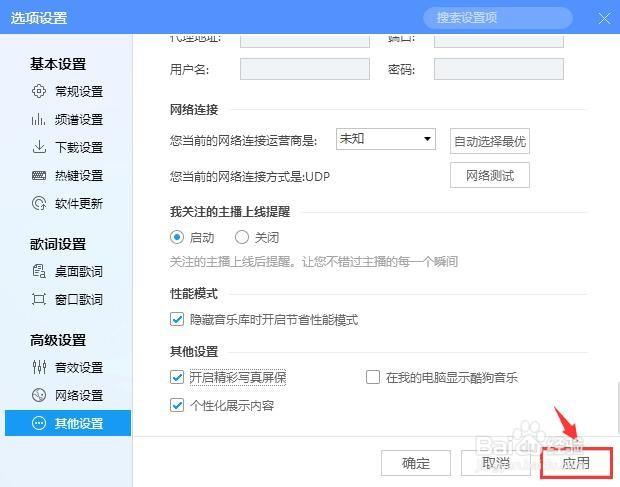Screen dimensions: 620x487
Task: Open 桌面歌词 label
Action: pos(79,272)
